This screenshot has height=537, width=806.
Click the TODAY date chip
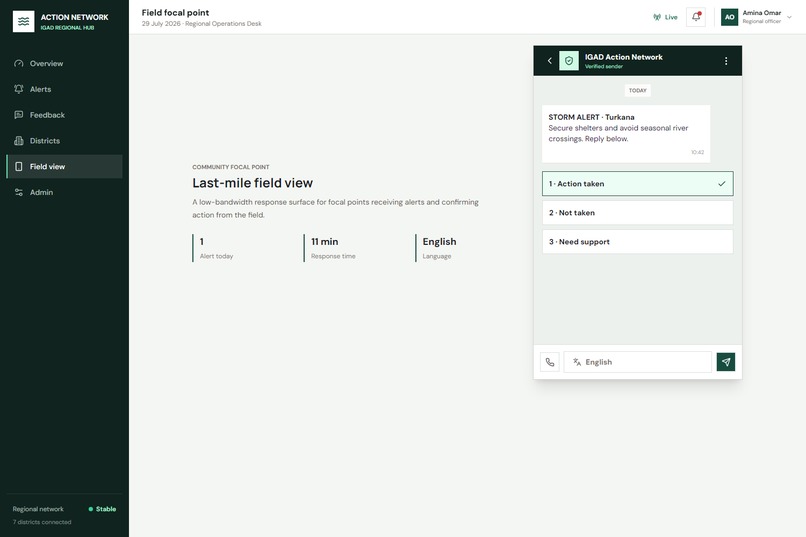tap(637, 90)
